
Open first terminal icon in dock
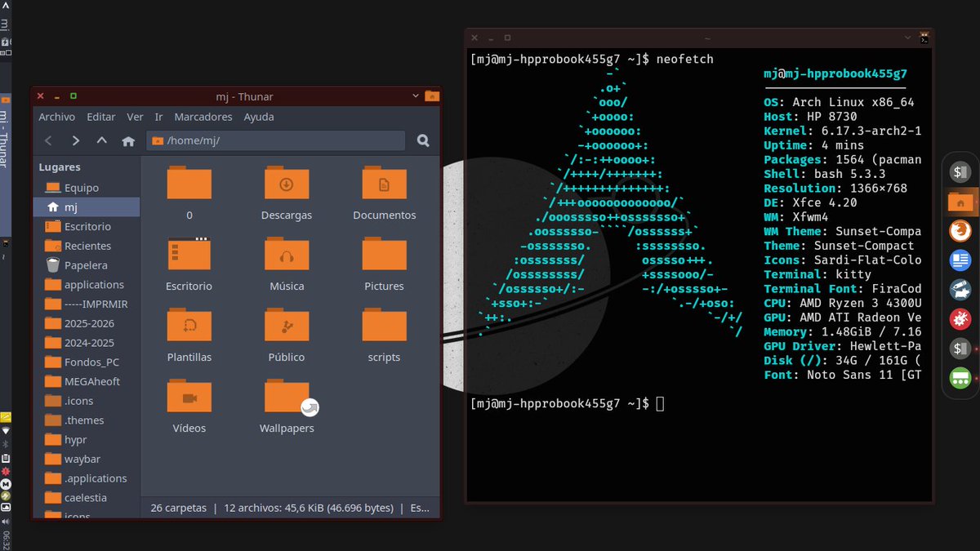pos(960,172)
